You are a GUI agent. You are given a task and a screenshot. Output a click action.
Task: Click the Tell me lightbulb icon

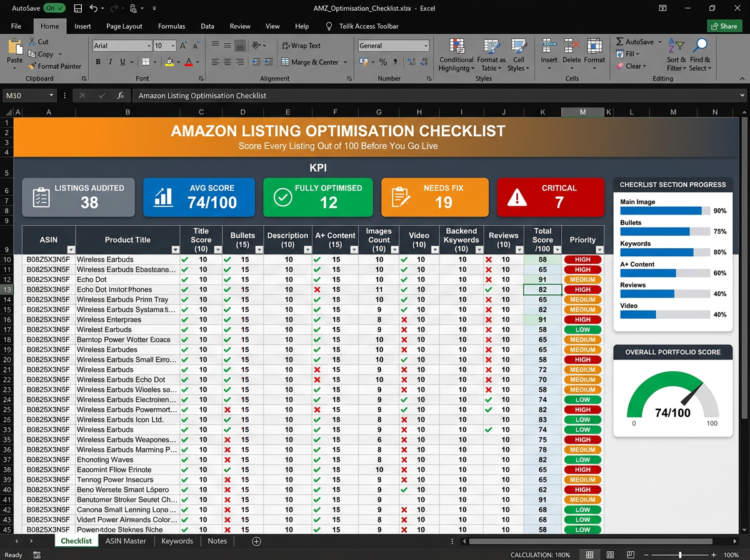point(329,26)
